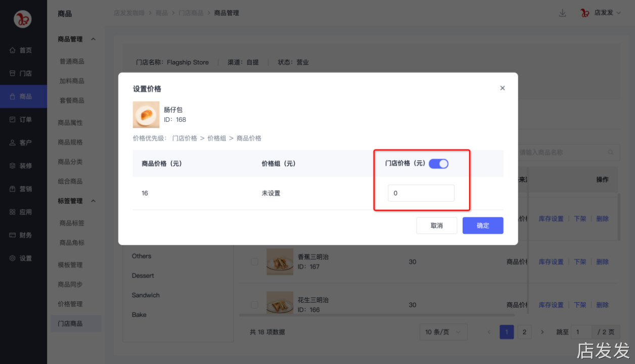This screenshot has height=364, width=635.
Task: Open 商品标签 in the submenu
Action: point(72,223)
